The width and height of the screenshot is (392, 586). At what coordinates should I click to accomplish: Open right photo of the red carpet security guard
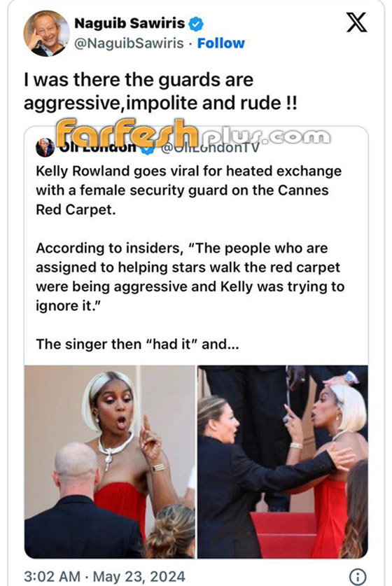click(x=283, y=461)
